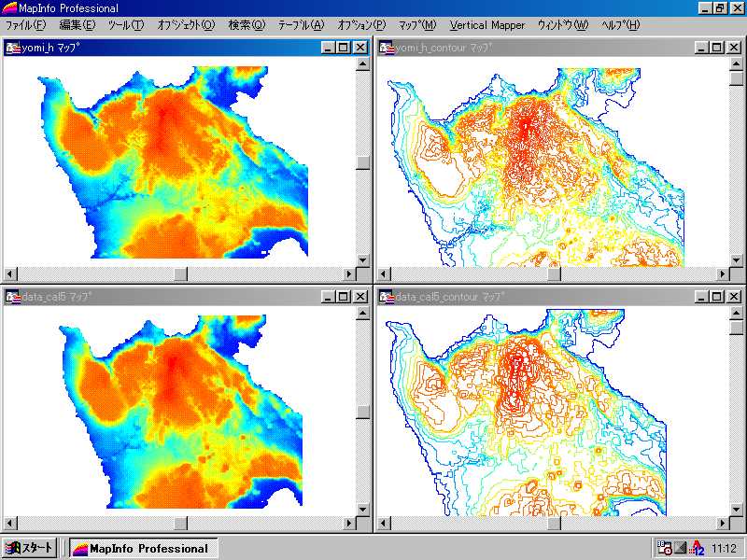Click the data_cal5 map window icon
The height and width of the screenshot is (560, 747).
coord(12,297)
